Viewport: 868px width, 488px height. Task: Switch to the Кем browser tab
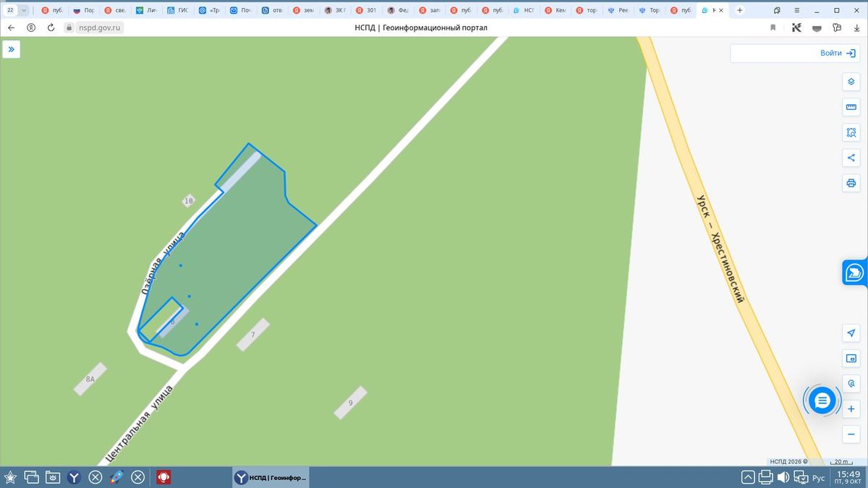click(x=556, y=10)
